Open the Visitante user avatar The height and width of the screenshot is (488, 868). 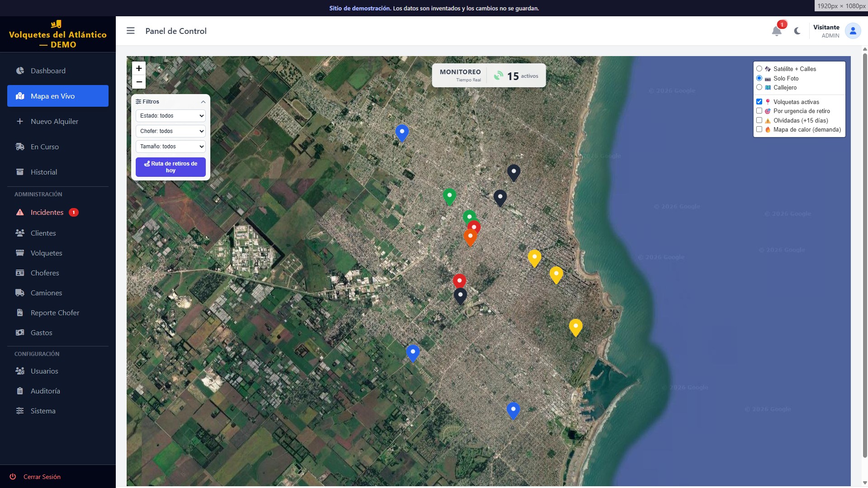(853, 31)
